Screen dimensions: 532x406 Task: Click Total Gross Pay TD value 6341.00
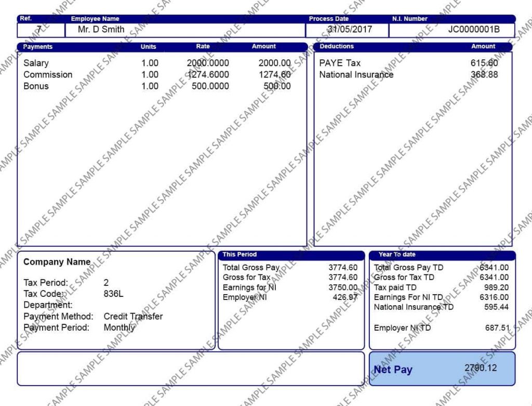494,268
